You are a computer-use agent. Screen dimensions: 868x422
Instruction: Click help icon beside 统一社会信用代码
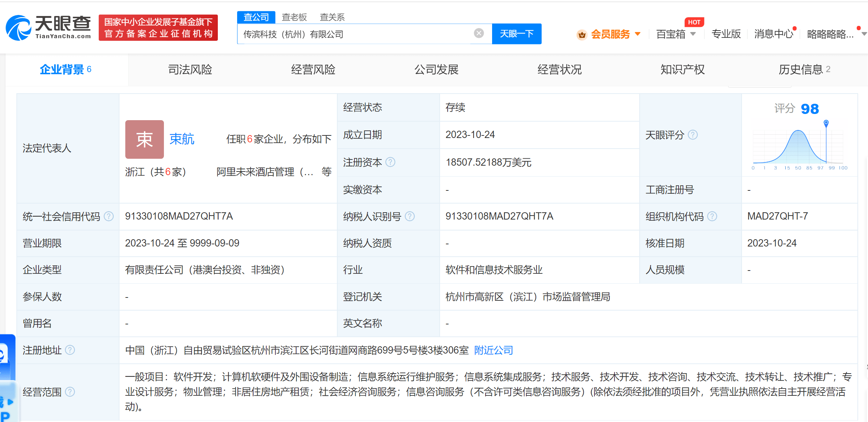coord(109,217)
